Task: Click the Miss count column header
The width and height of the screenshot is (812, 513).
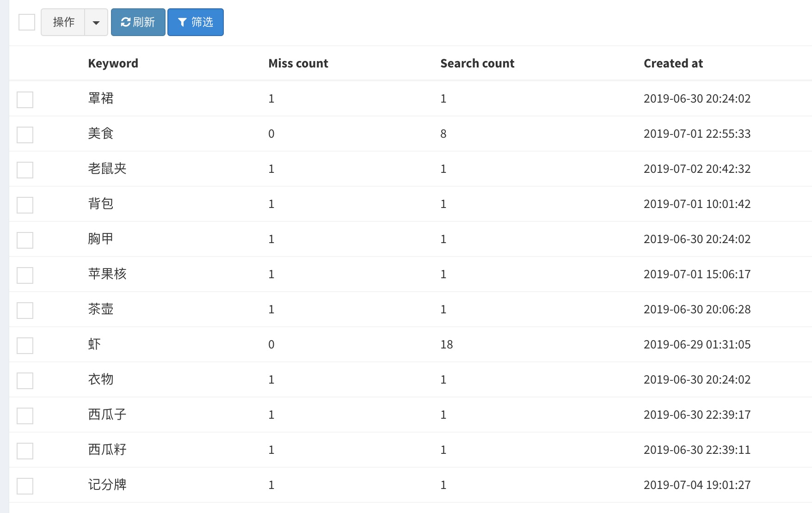Action: pos(298,63)
